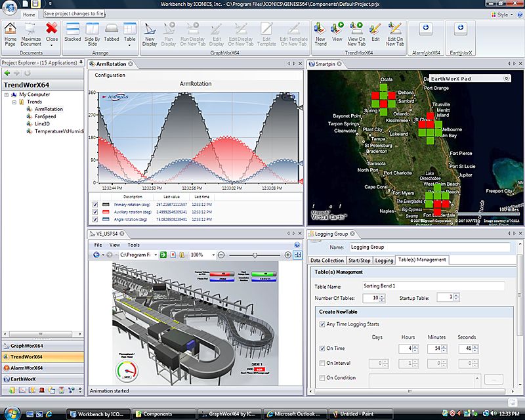Image resolution: width=525 pixels, height=420 pixels.
Task: Click the Logging Group horizontal scrollbar
Action: coord(411,391)
